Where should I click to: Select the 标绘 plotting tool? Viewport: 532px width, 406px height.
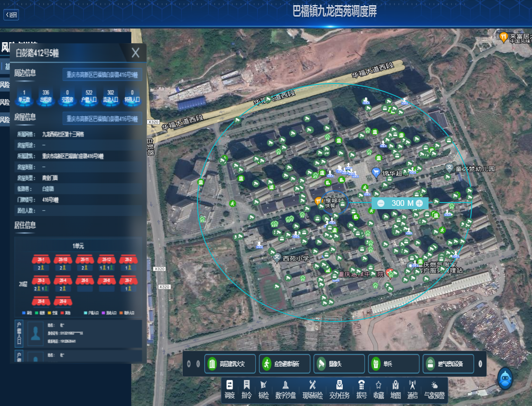coord(264,388)
